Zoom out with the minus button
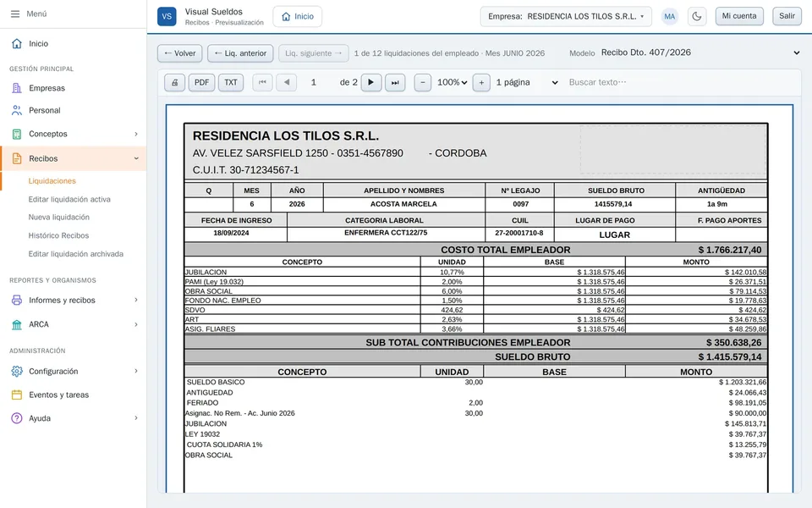812x508 pixels. 423,82
